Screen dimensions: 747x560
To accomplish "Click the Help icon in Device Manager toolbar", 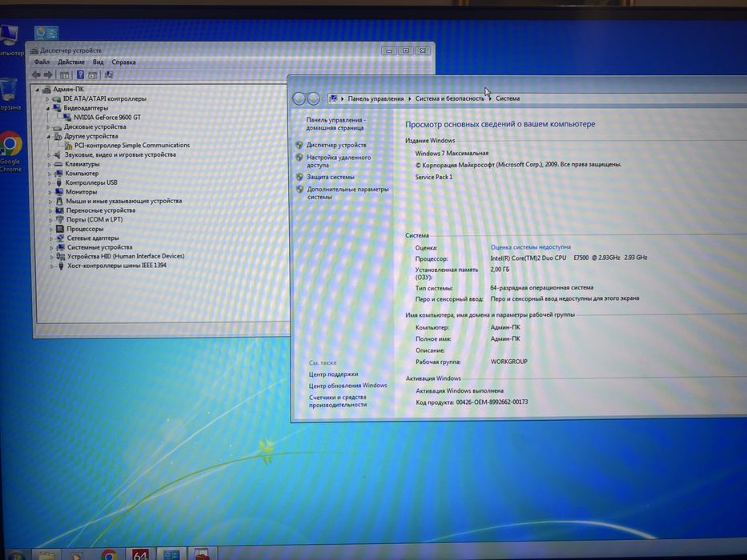I will tap(81, 74).
